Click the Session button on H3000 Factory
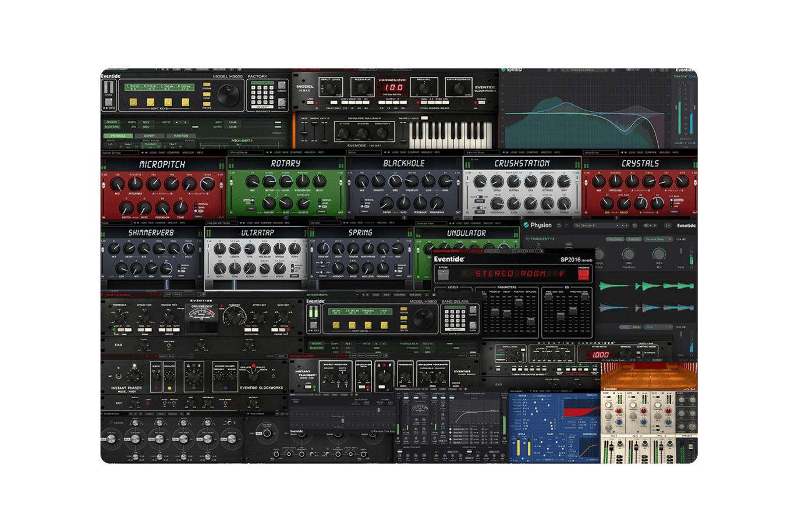 [112, 122]
